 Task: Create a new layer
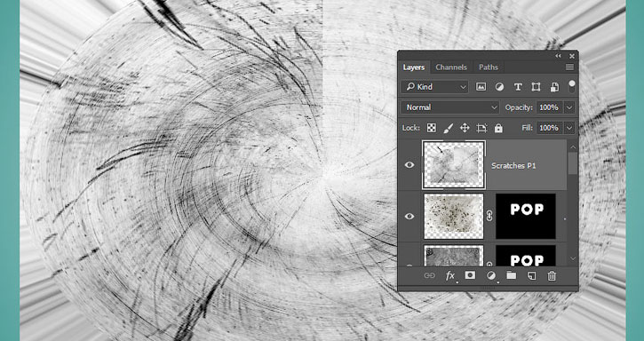click(x=531, y=275)
